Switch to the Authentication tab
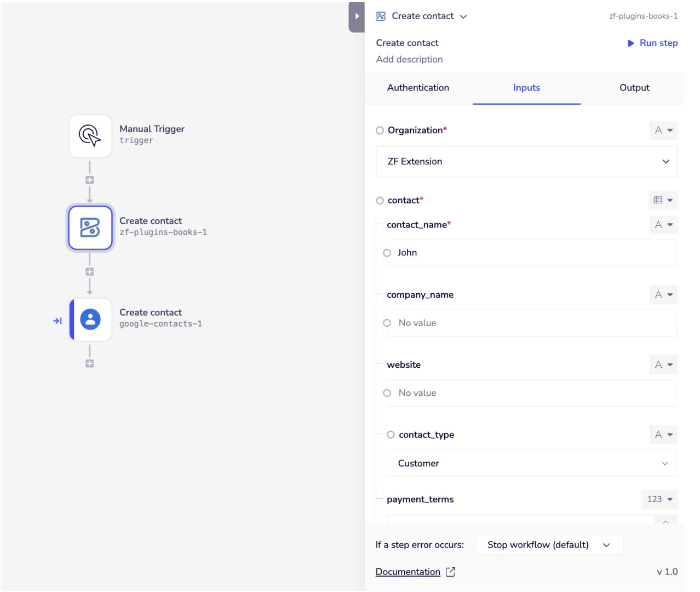 (x=418, y=88)
